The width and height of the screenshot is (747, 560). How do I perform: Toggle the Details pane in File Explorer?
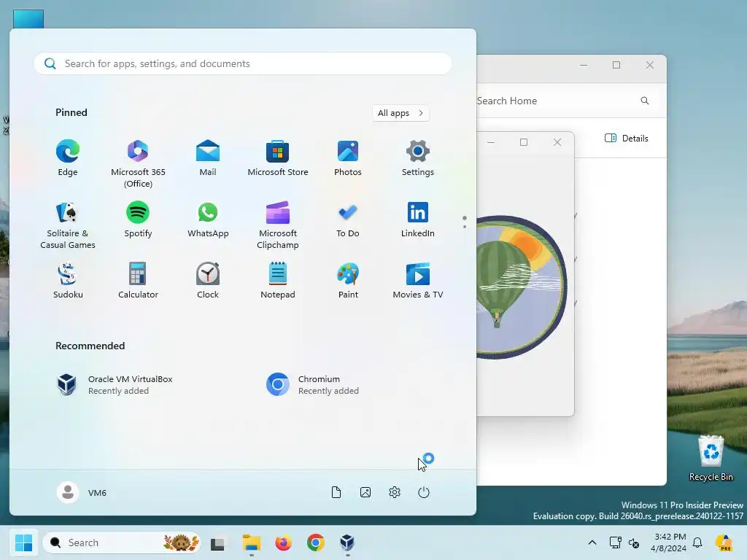click(x=627, y=138)
